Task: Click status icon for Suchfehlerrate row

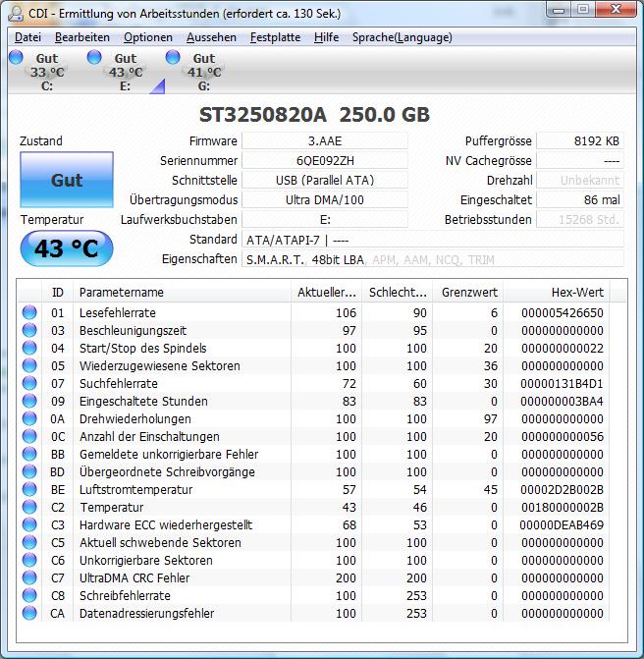Action: 29,383
